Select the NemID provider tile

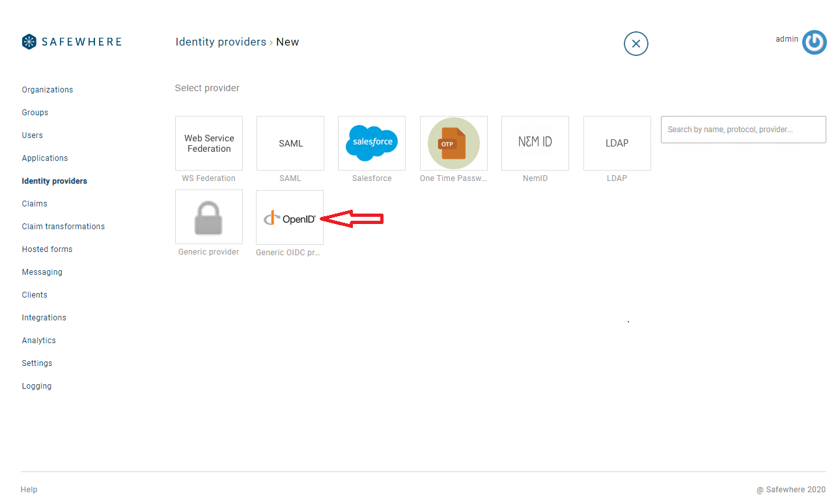click(535, 143)
